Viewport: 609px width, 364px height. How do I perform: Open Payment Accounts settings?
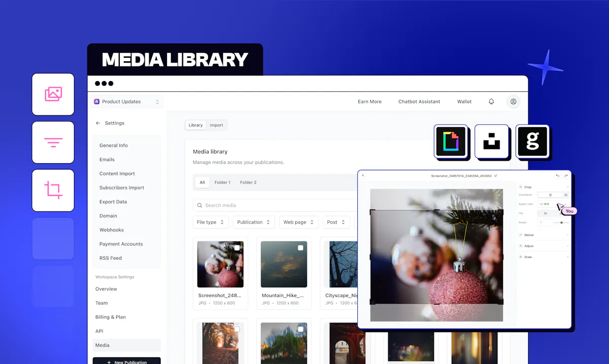(121, 244)
